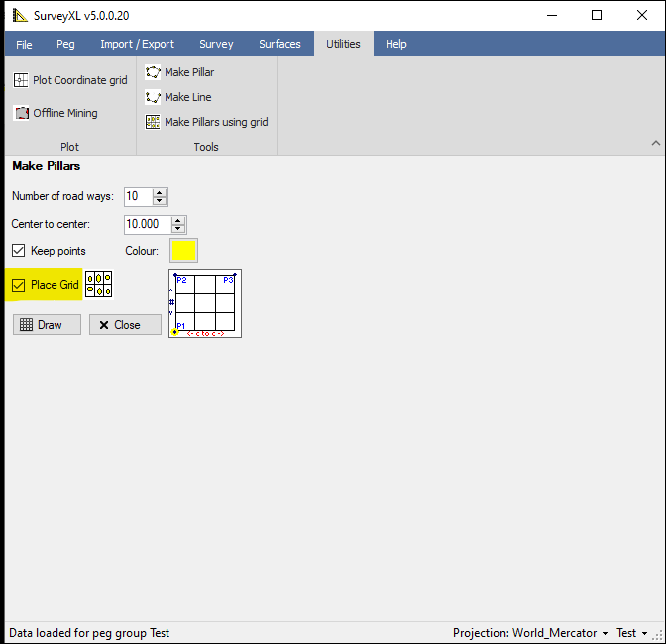This screenshot has width=666, height=644.
Task: Expand the Test peg group dropdown
Action: pos(631,633)
